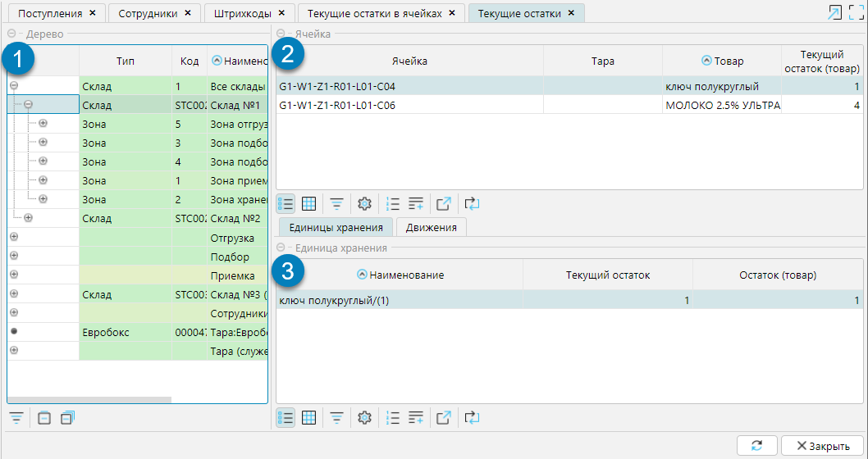Click export icon in Ячейка toolbar

(x=444, y=204)
